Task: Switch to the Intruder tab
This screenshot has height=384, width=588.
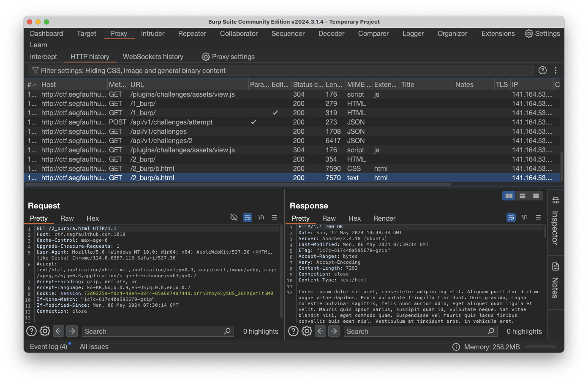Action: (x=152, y=33)
